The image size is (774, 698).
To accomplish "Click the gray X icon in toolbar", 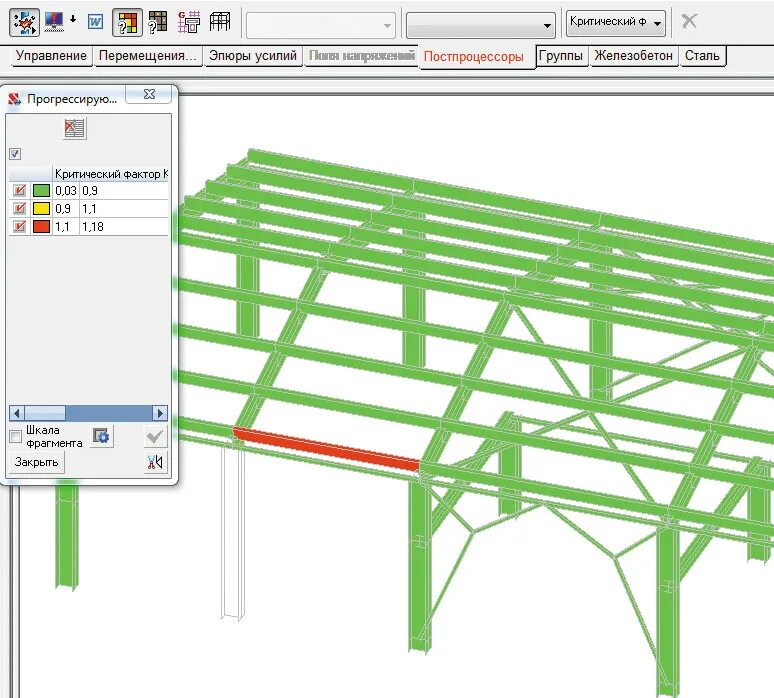I will (x=689, y=21).
